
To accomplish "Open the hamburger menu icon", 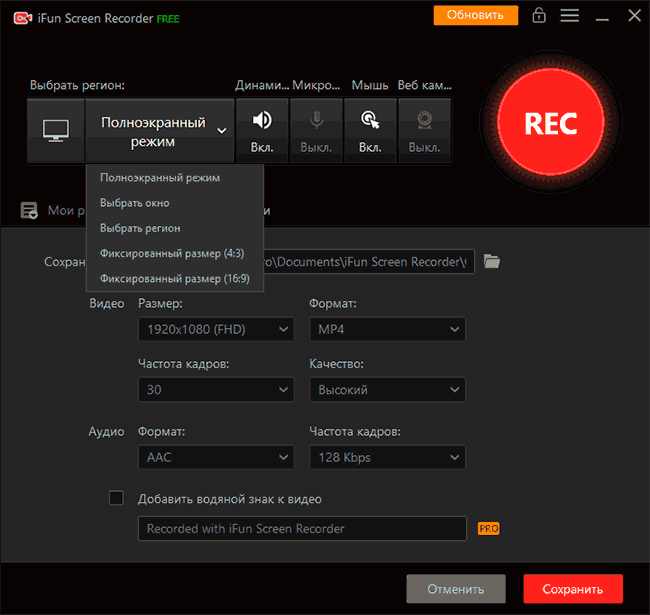I will pyautogui.click(x=570, y=16).
